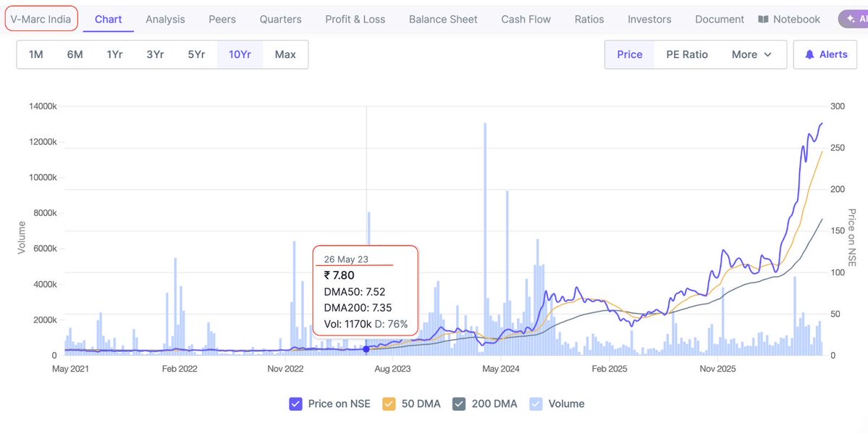The width and height of the screenshot is (868, 434).
Task: Click the Nov 2022 x-axis label
Action: pyautogui.click(x=285, y=367)
